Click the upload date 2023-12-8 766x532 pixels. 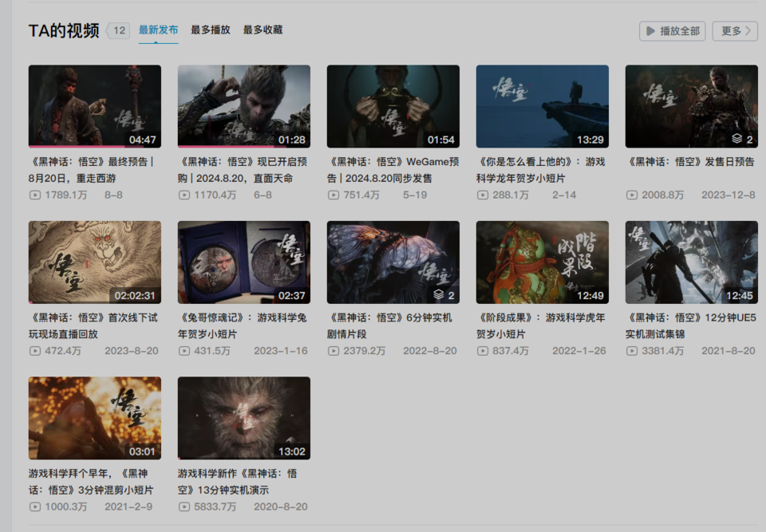point(728,195)
